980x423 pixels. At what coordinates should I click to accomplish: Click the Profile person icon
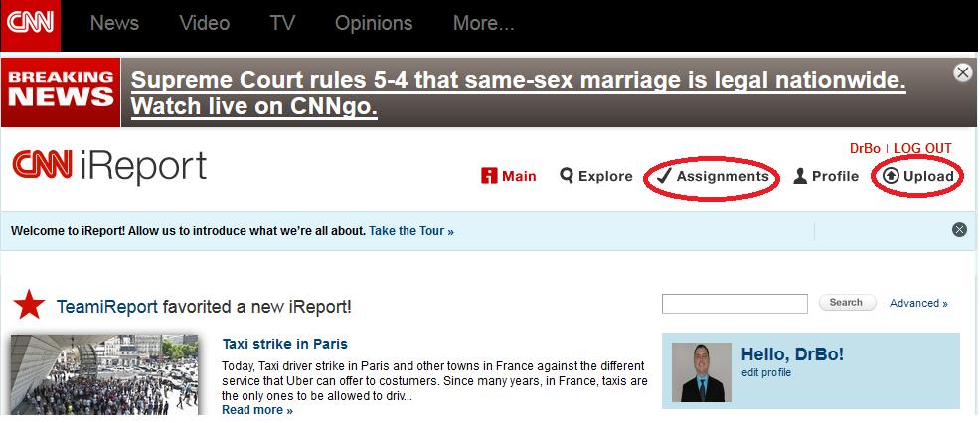(x=800, y=176)
